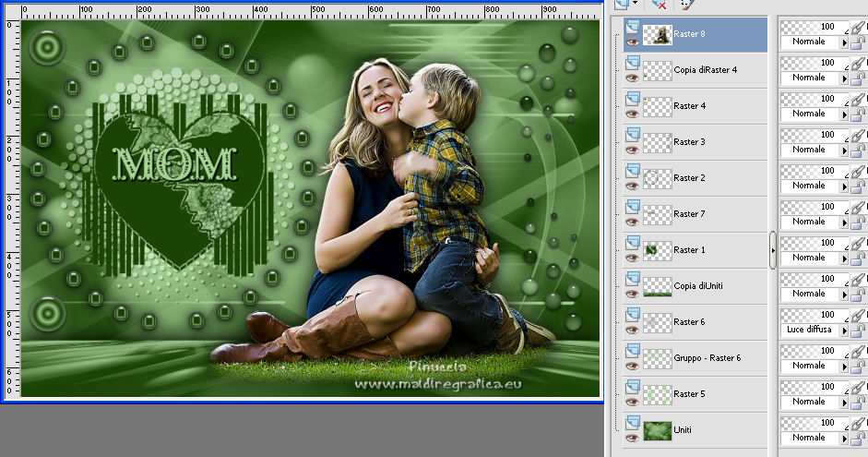Click the Uniti layer thumbnail
The image size is (868, 457).
pos(657,430)
